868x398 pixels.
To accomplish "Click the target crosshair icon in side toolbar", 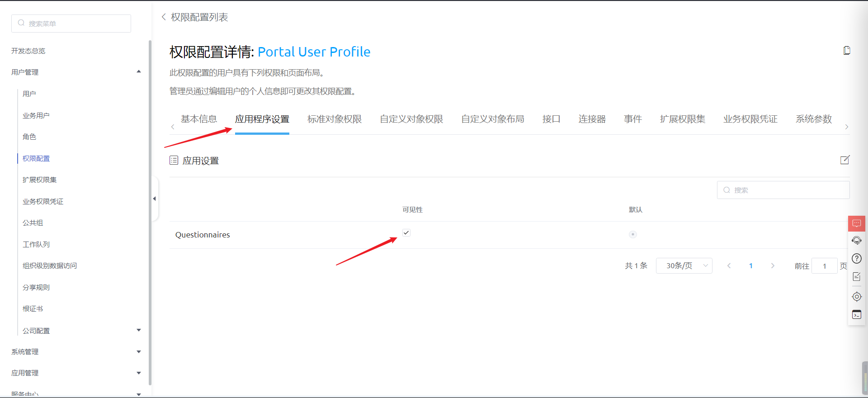I will 856,297.
